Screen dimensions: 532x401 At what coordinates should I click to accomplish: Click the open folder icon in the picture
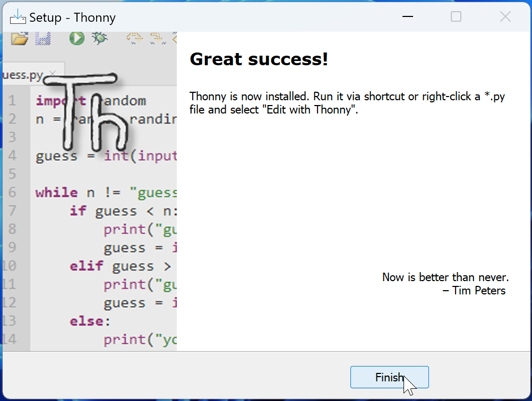[x=19, y=39]
